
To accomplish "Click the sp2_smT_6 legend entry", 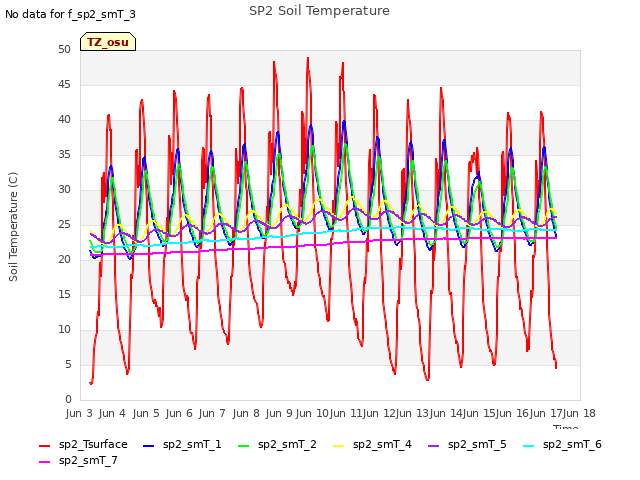I will tap(562, 444).
